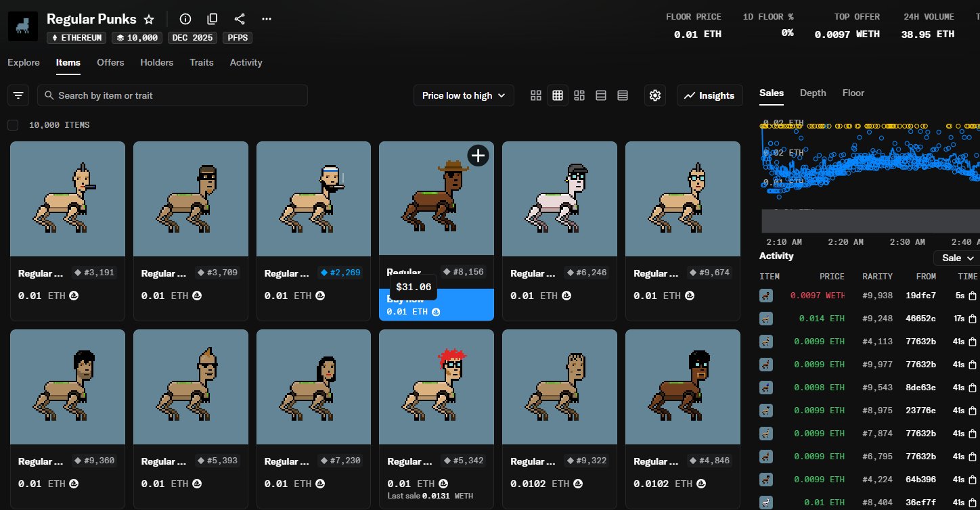980x510 pixels.
Task: Click seller address 8de63e in Activity
Action: click(x=921, y=388)
